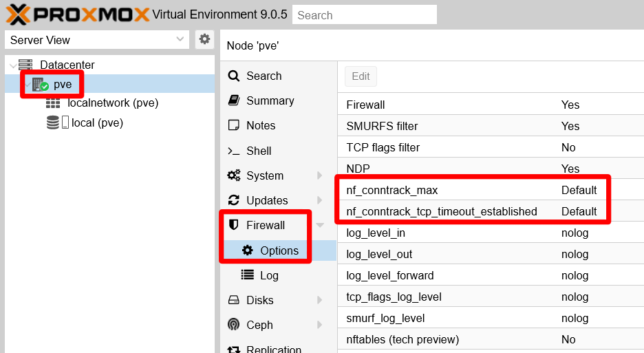
Task: Click the Node 'pve' panel title
Action: (253, 45)
